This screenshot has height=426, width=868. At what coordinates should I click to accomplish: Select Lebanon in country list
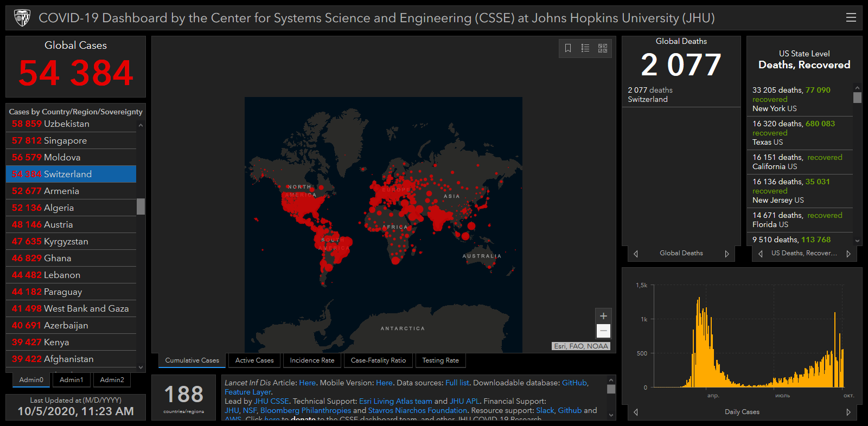71,275
